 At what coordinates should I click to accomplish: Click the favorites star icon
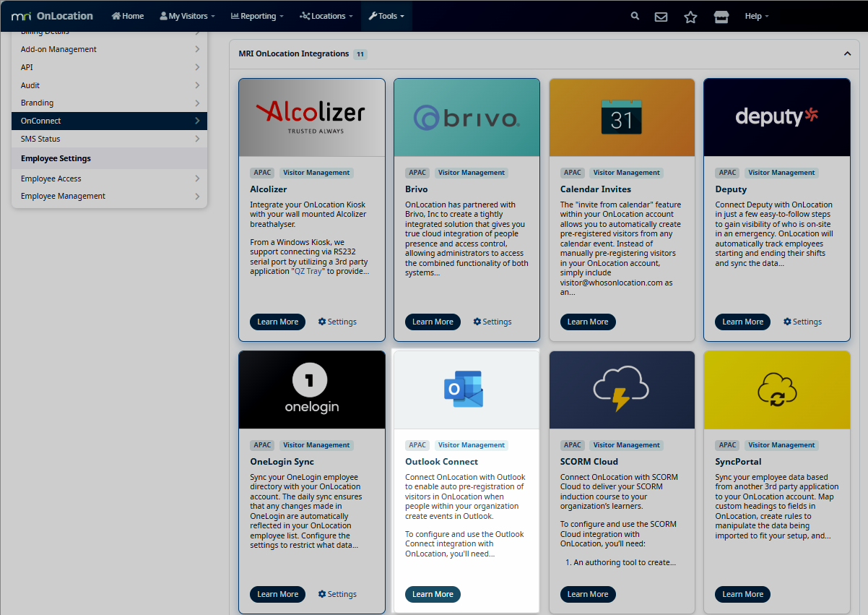click(690, 17)
